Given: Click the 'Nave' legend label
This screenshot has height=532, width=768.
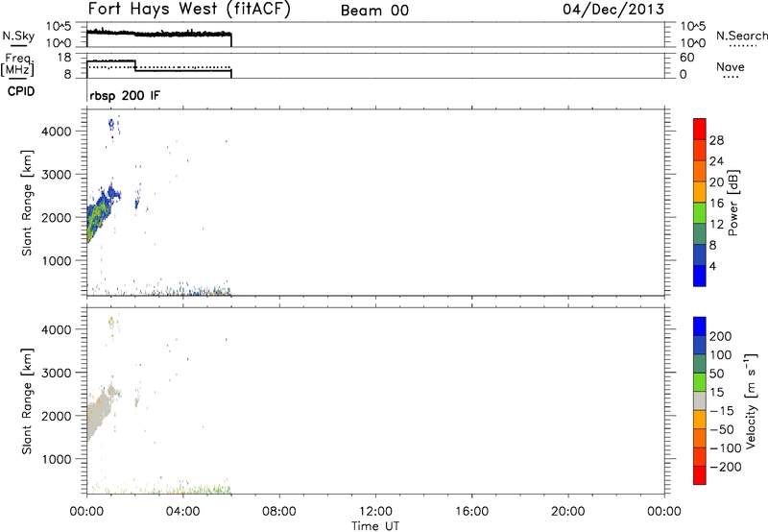Looking at the screenshot, I should coord(731,67).
